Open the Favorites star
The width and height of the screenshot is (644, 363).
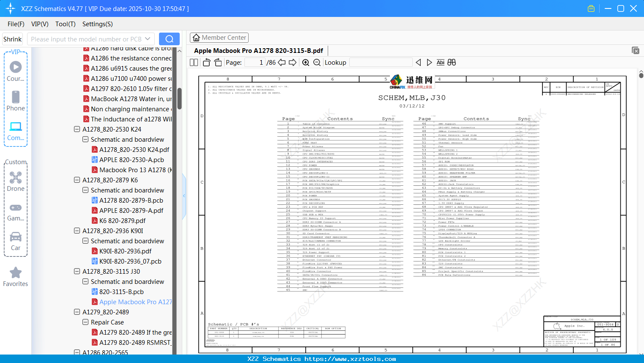16,277
